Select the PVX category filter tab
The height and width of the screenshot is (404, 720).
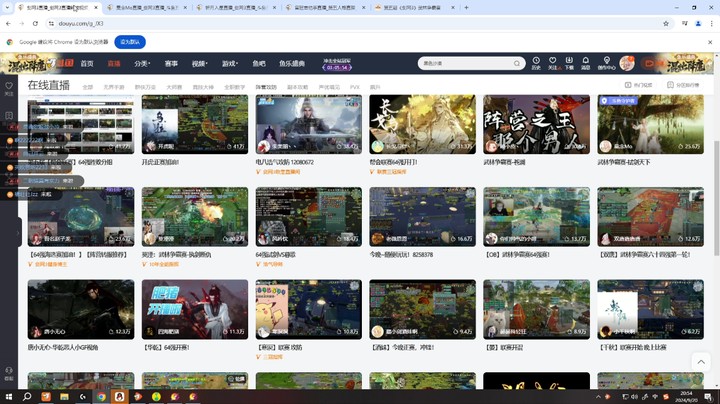point(355,87)
